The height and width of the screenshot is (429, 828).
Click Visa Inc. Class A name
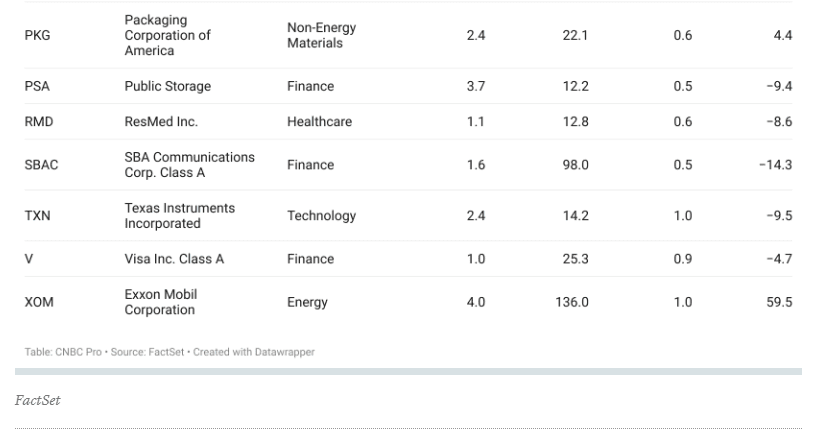(x=174, y=259)
